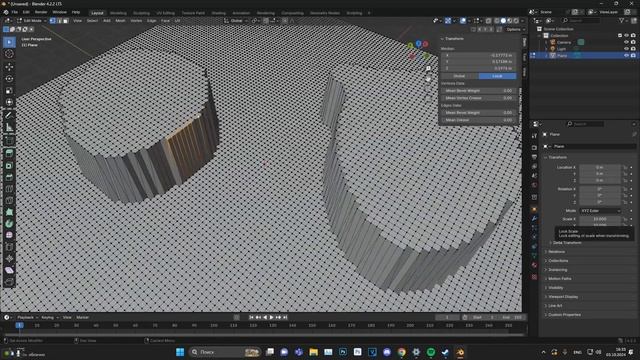This screenshot has width=640, height=360.
Task: Select the Measure ruler tool
Action: (x=9, y=127)
